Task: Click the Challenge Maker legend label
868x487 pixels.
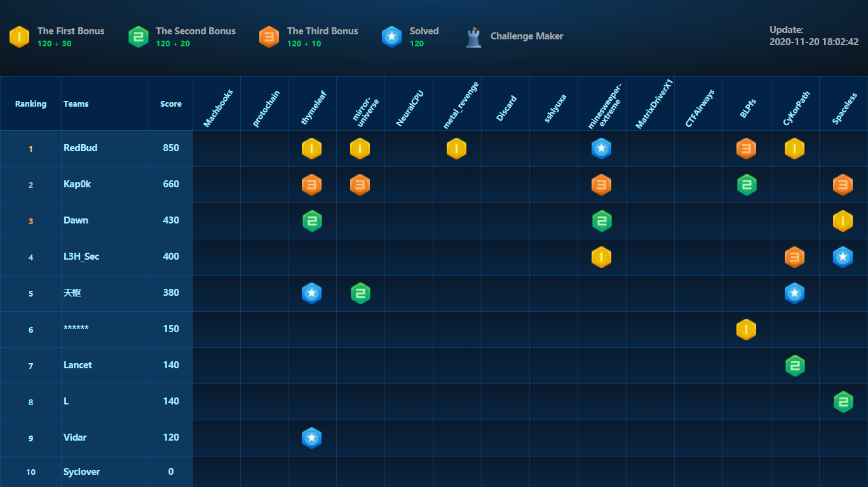Action: (527, 36)
